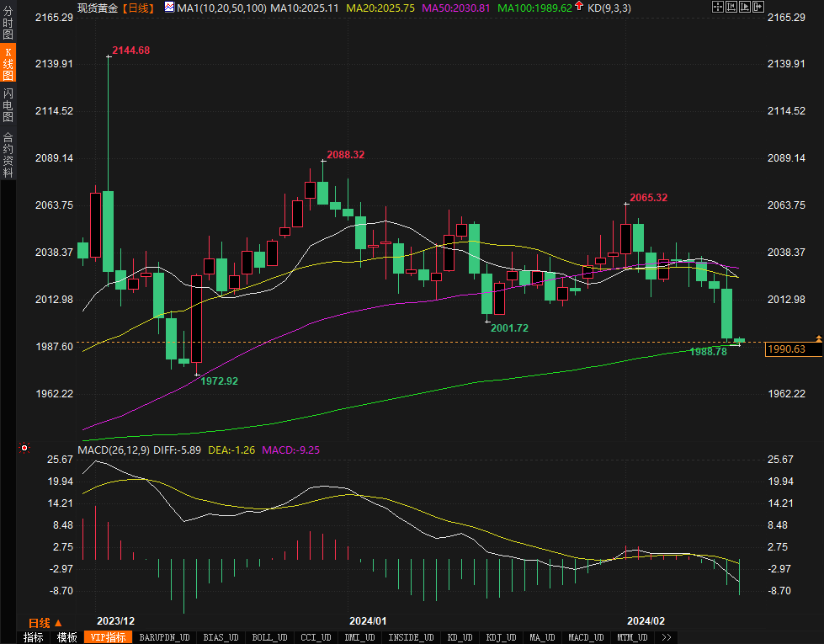824x644 pixels.
Task: Apply the BOLL_UD indicator
Action: 269,637
